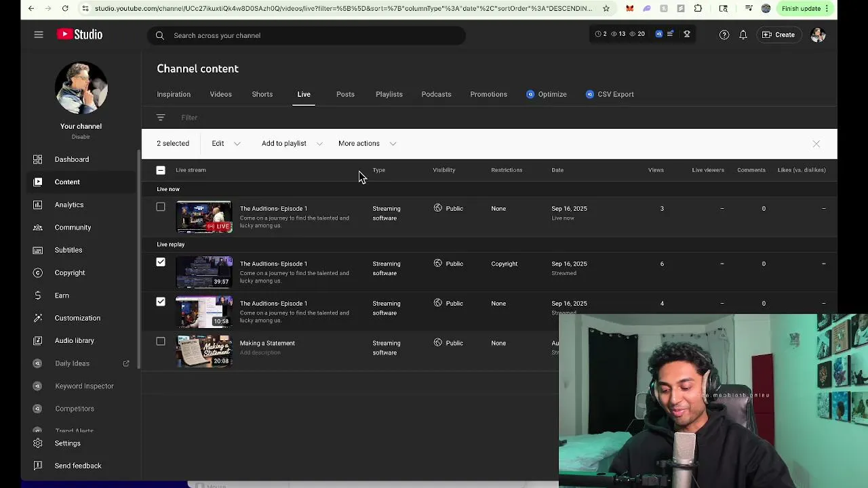Open the Analytics icon in the sidebar
The width and height of the screenshot is (868, 488).
[x=38, y=205]
